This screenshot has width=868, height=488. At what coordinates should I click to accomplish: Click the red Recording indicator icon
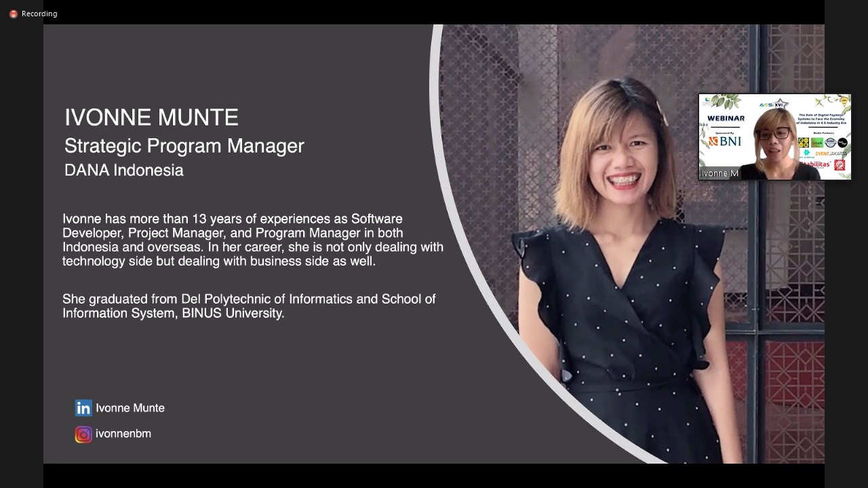point(13,14)
